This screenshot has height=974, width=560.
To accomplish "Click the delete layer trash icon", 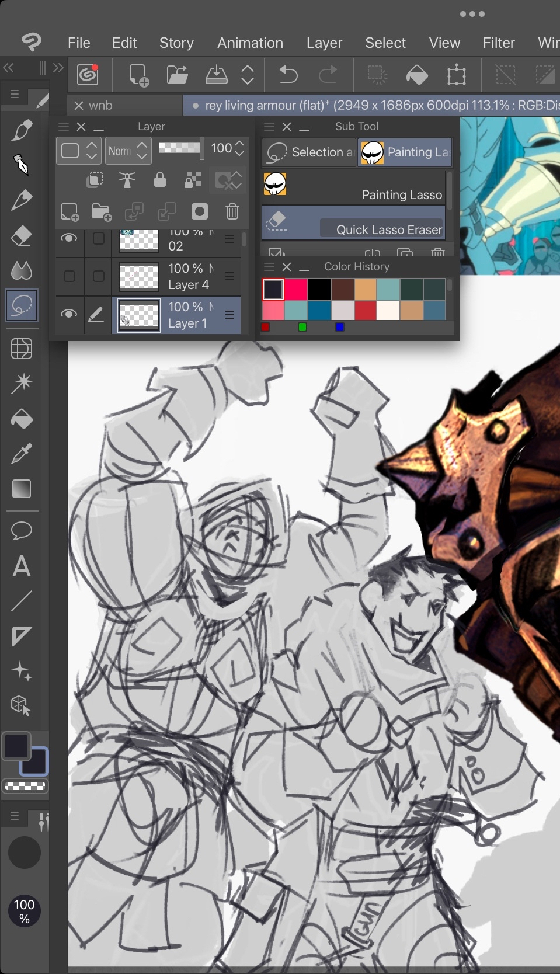I will pyautogui.click(x=232, y=211).
